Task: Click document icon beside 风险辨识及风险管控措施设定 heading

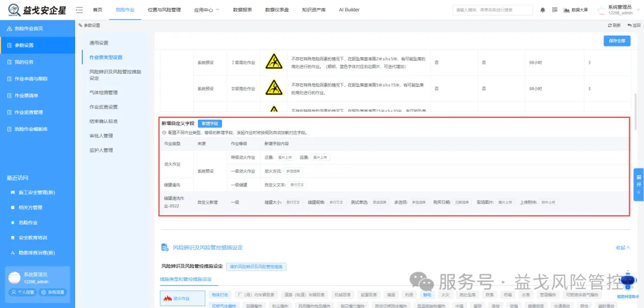Action: (165, 247)
